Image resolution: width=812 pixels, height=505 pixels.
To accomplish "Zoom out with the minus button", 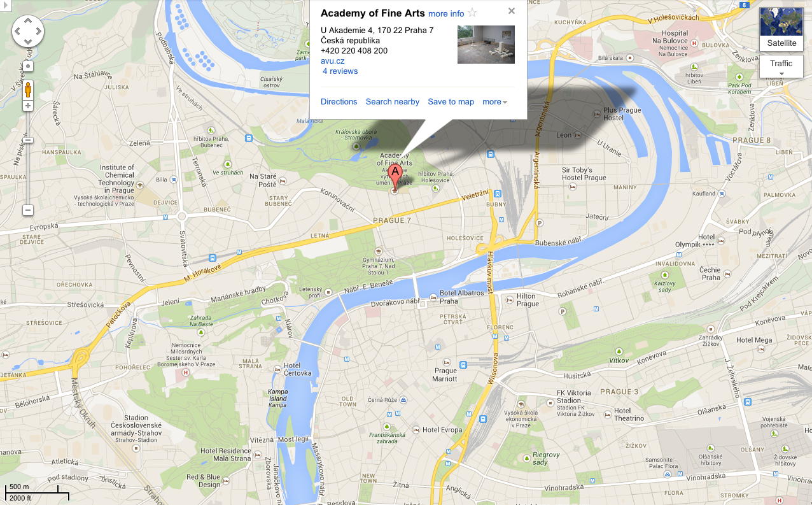I will click(28, 210).
